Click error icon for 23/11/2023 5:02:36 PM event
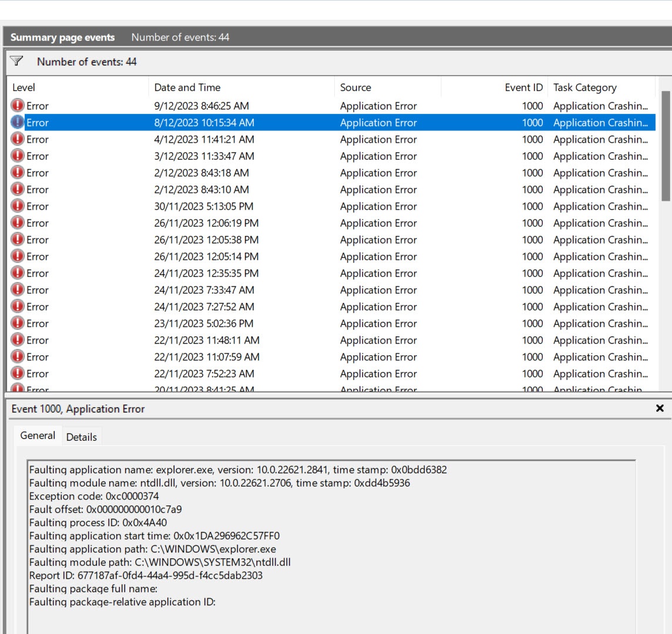The height and width of the screenshot is (634, 672). 18,322
